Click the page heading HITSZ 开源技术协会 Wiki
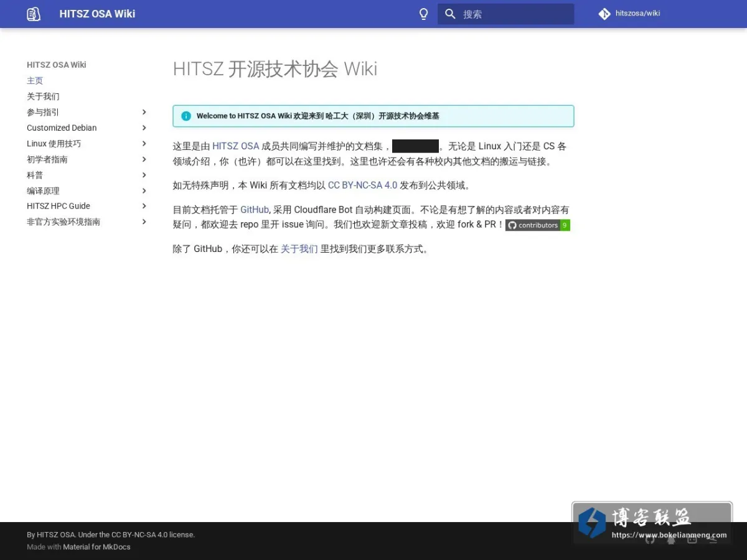This screenshot has width=747, height=560. tap(275, 68)
